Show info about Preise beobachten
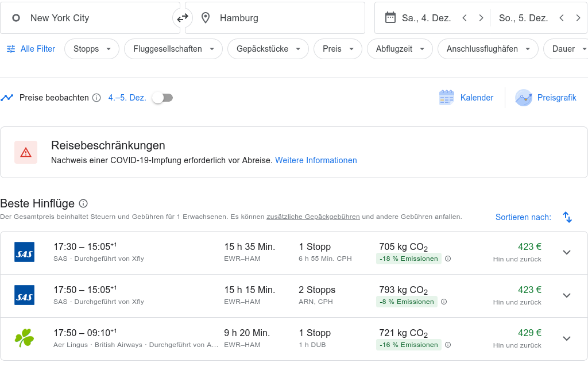This screenshot has height=370, width=588. 96,98
